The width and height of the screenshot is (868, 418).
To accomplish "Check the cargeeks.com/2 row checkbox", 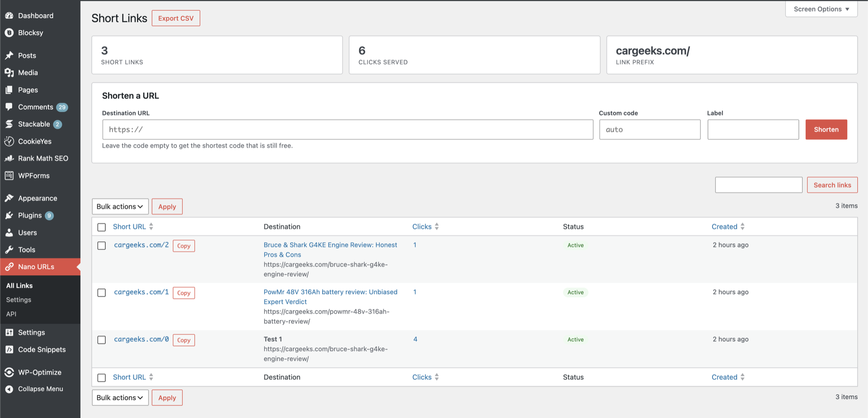I will point(102,245).
